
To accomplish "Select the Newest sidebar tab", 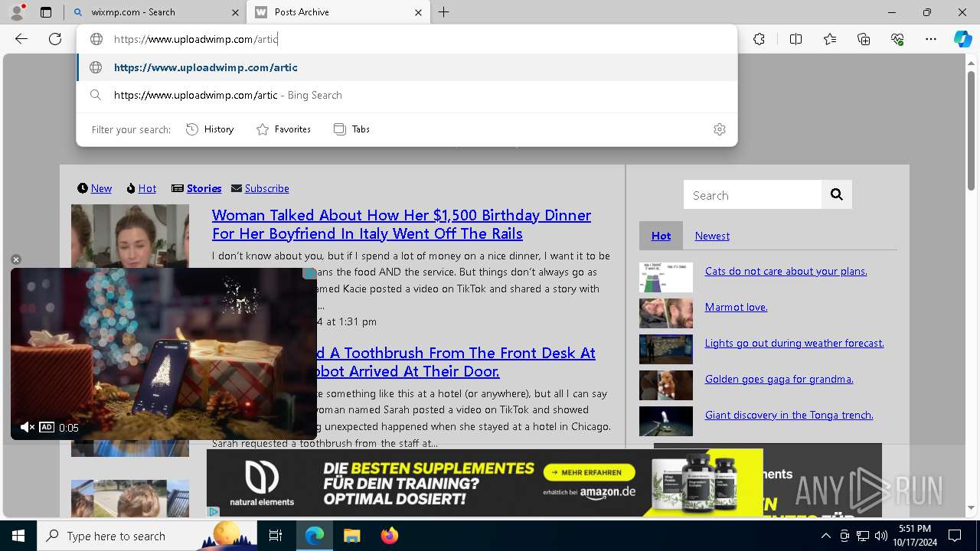I will [x=712, y=236].
